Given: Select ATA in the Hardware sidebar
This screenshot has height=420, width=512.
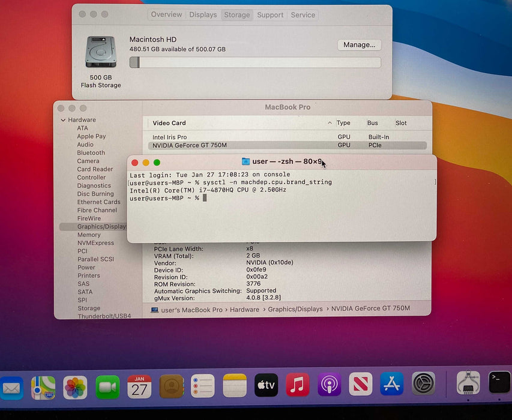Looking at the screenshot, I should coord(82,128).
